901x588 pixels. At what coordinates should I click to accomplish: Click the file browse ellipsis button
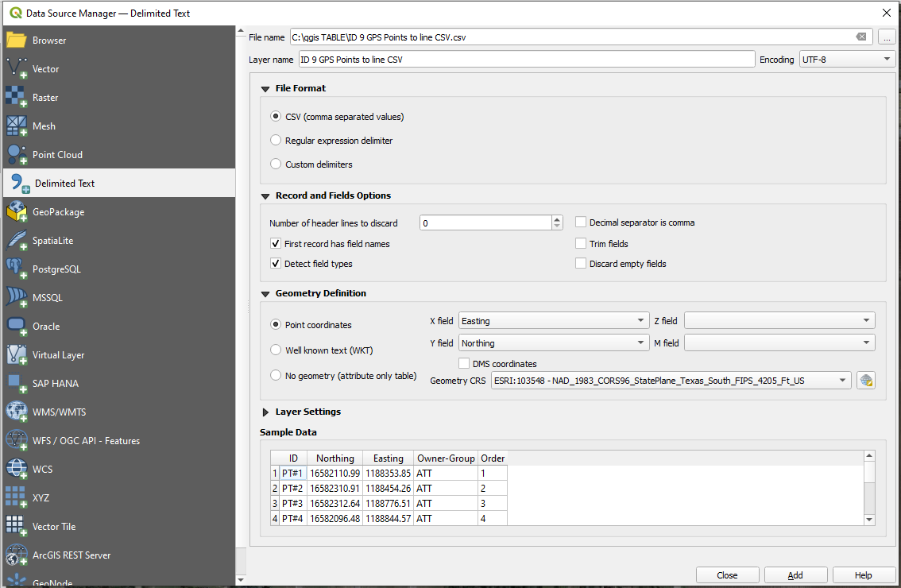point(887,37)
